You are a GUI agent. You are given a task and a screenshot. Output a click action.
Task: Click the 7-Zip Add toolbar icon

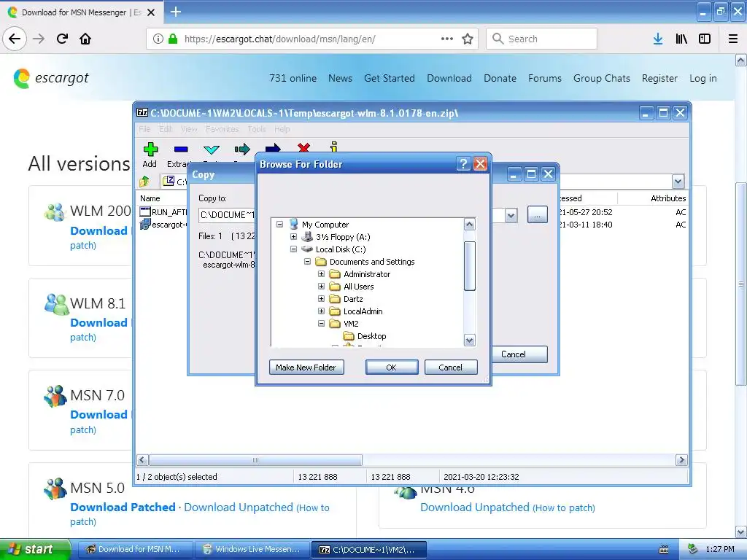click(150, 149)
